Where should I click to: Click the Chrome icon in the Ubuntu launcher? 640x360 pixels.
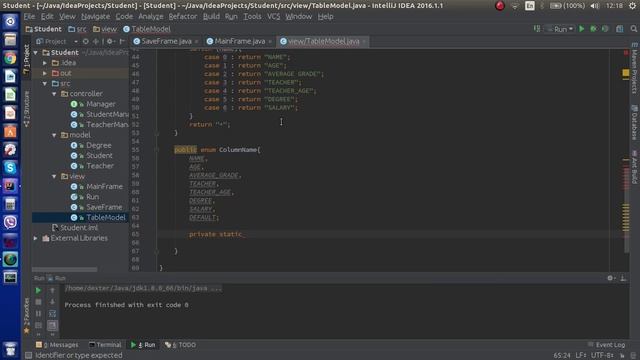tap(10, 58)
